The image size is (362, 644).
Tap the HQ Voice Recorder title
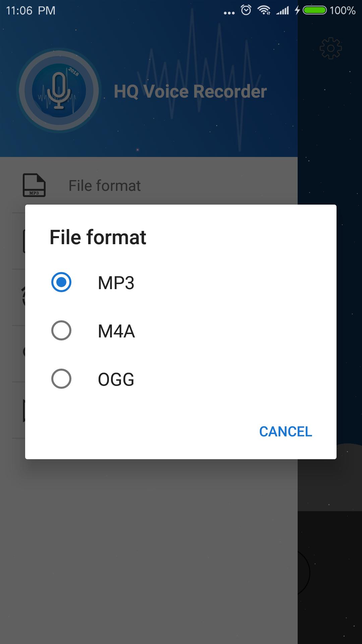190,91
